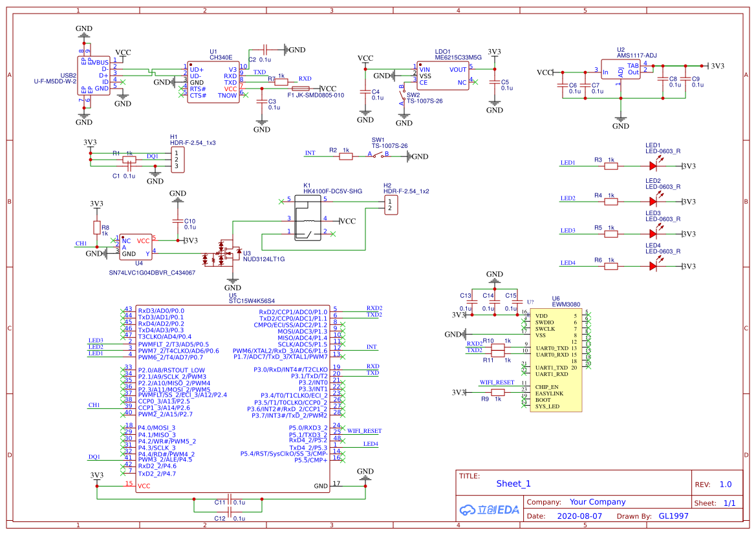Screen dimensions: 756x535
Task: Select capacitor C4 below LDO1 VCC input
Action: click(x=365, y=92)
